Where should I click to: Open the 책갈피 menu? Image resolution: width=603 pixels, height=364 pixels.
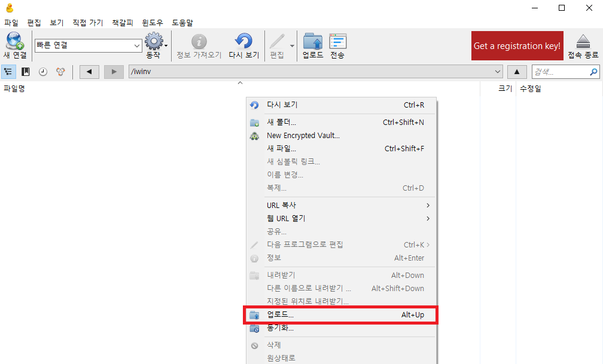(x=122, y=23)
